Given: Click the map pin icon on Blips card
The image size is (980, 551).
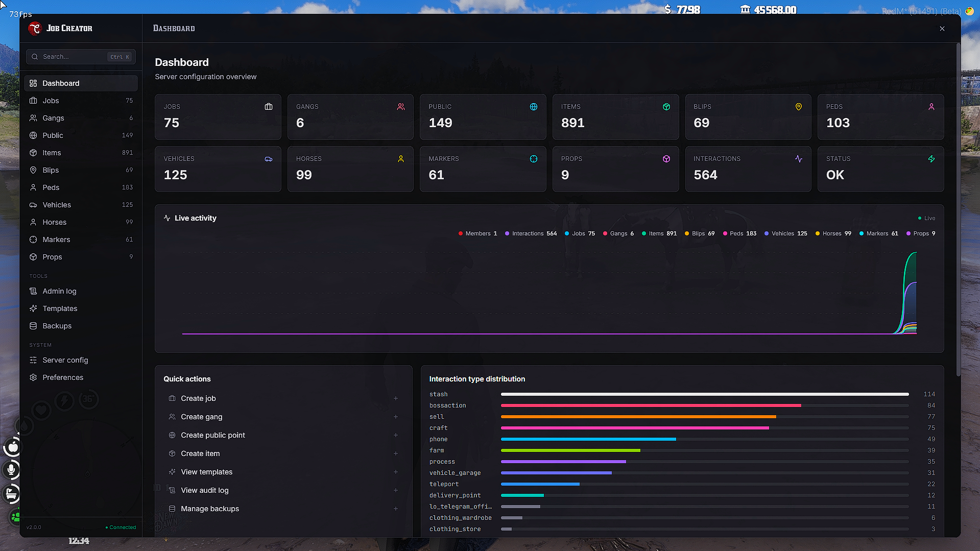Looking at the screenshot, I should coord(799,107).
